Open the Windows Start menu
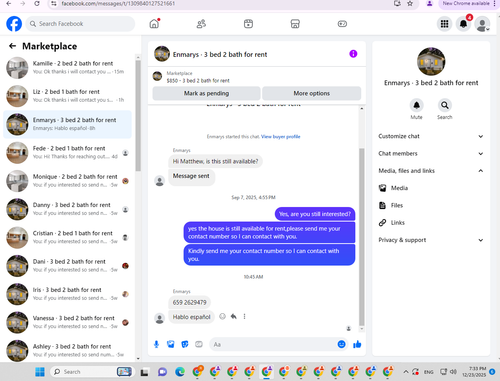 pyautogui.click(x=40, y=372)
